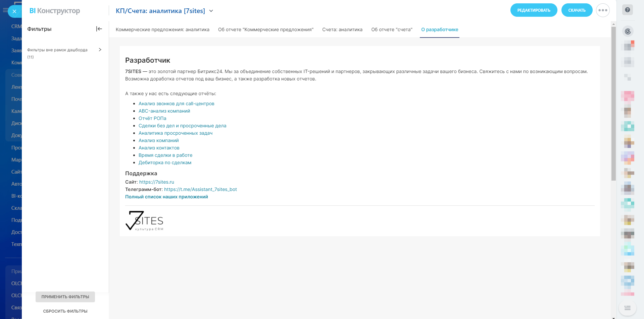Open the Отчёт РОПа link
Screen dimensions: 644x319
pyautogui.click(x=152, y=118)
